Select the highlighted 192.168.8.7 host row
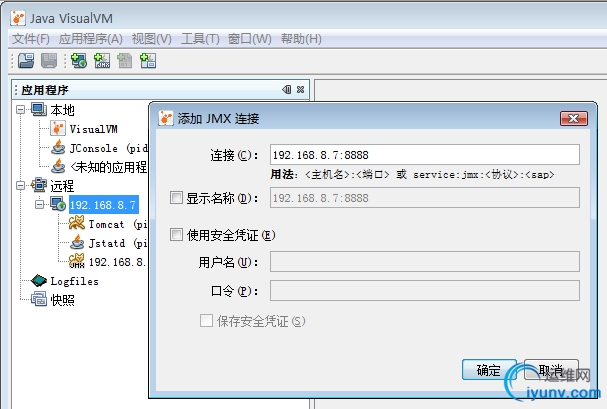This screenshot has height=409, width=607. coord(103,205)
